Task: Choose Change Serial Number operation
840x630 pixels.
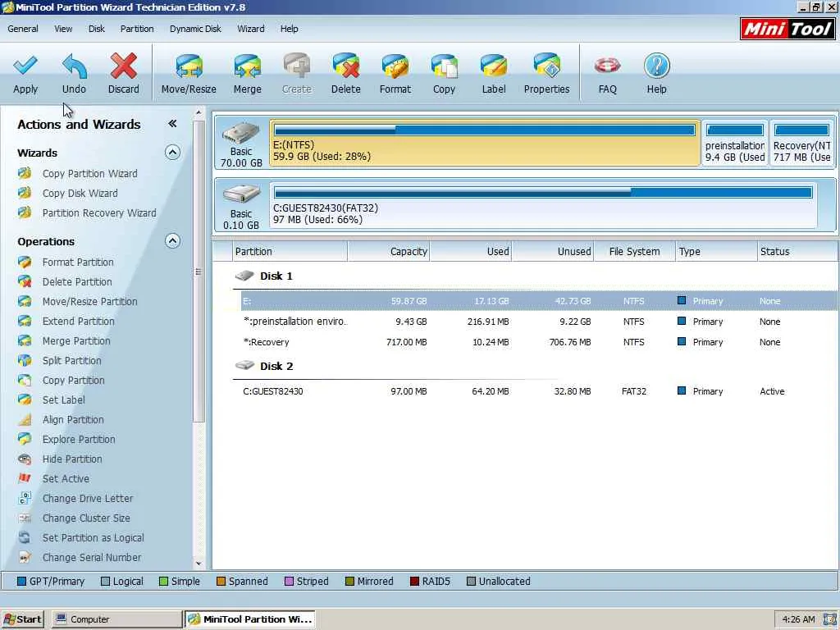Action: pyautogui.click(x=92, y=558)
